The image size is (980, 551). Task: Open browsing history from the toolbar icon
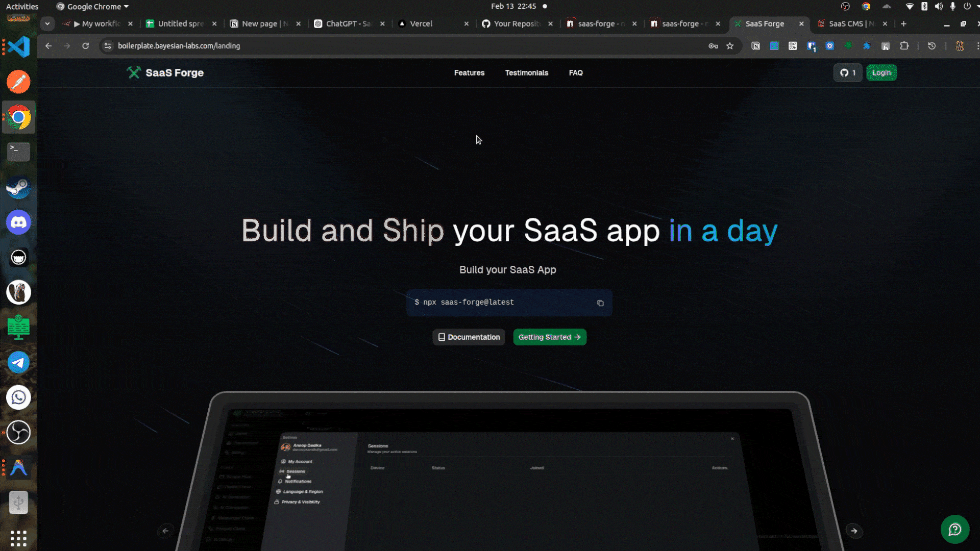(x=932, y=46)
